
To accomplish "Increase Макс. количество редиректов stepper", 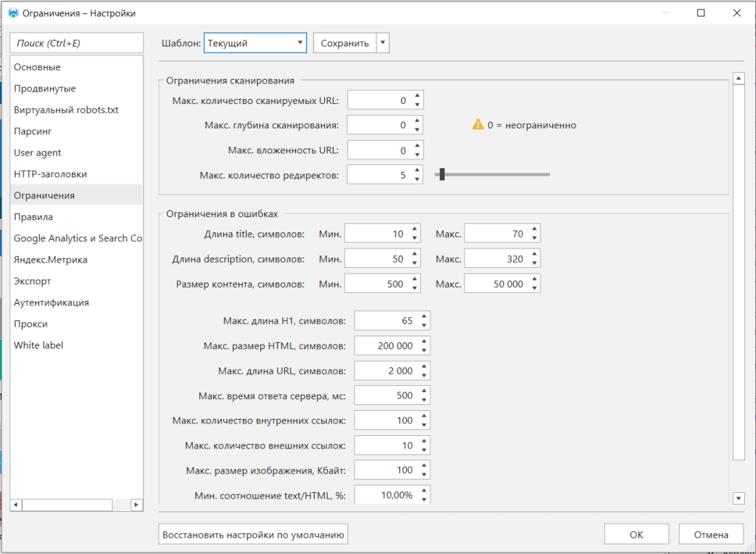I will (x=417, y=170).
